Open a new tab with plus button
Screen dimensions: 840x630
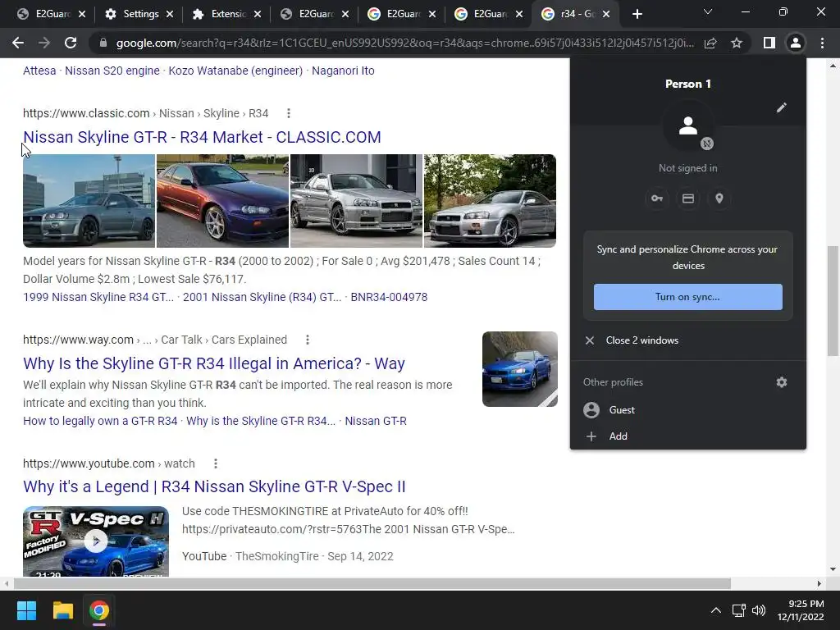[637, 14]
